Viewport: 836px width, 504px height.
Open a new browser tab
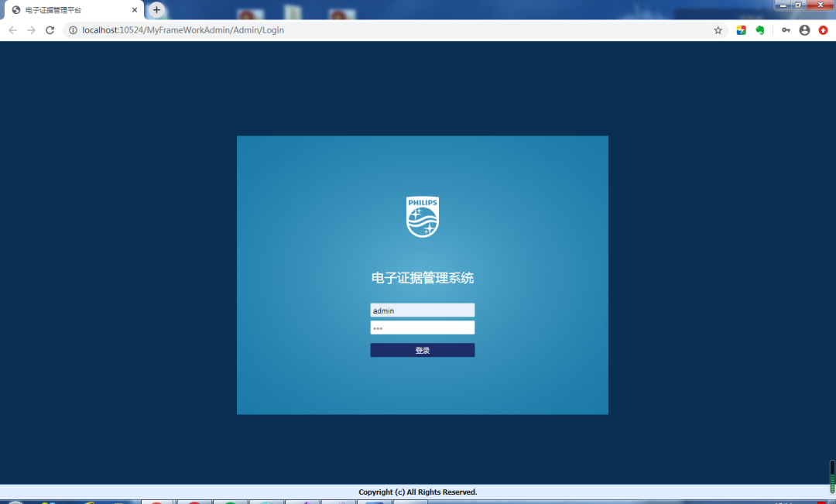[156, 9]
